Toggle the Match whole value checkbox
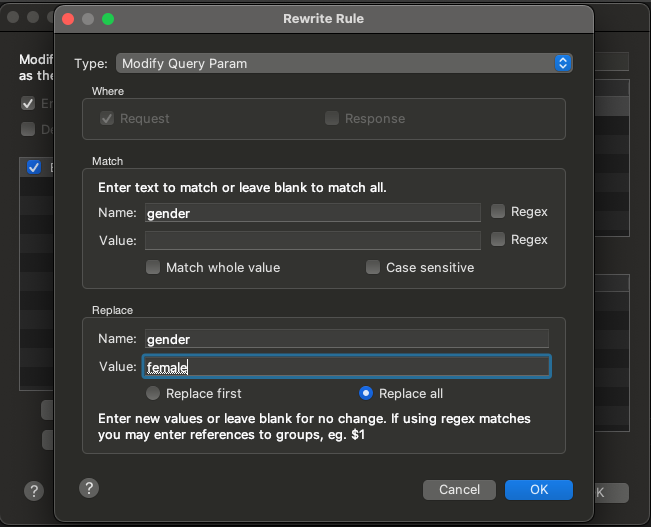 click(153, 267)
